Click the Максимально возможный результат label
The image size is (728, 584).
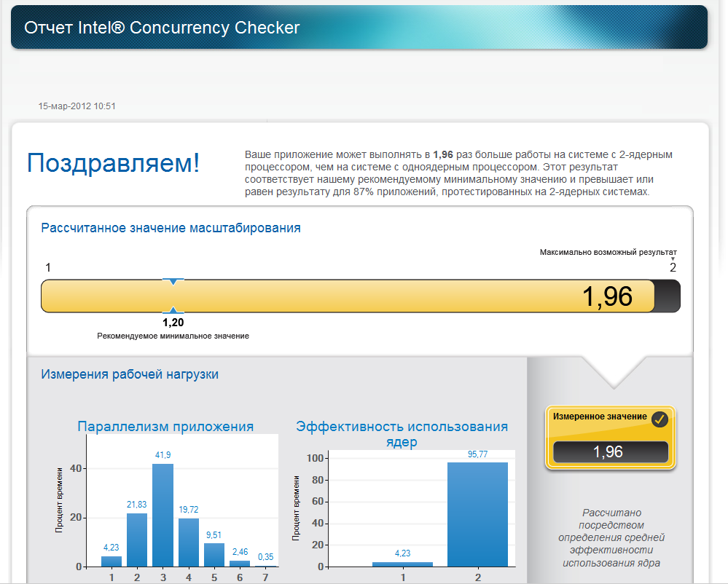(608, 252)
